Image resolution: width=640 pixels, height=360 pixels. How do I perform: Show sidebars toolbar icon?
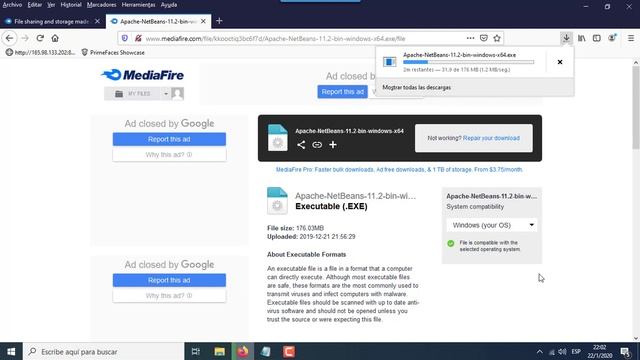(x=596, y=38)
